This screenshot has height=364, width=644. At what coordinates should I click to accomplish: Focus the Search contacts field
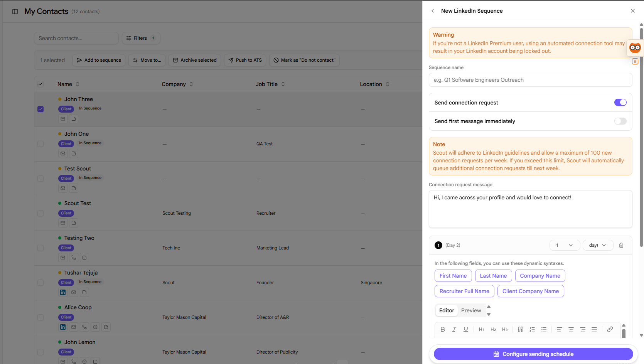pos(76,38)
